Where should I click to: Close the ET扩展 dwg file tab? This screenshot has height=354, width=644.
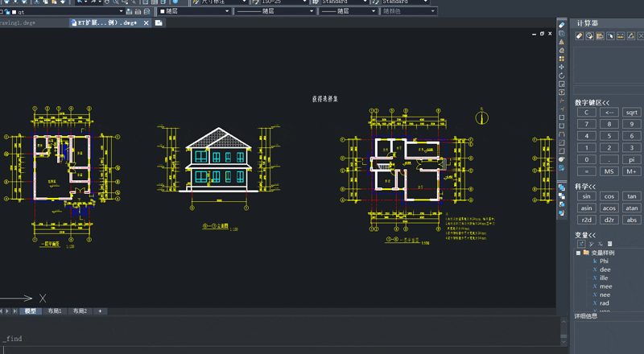146,23
